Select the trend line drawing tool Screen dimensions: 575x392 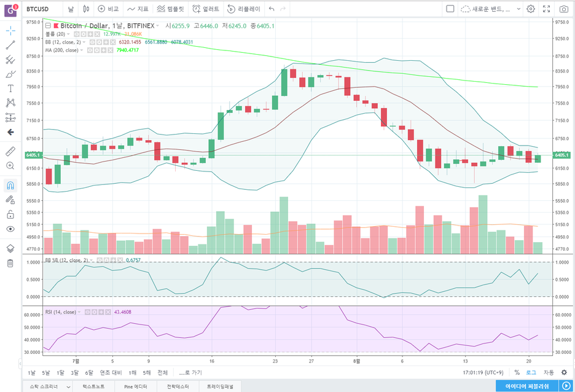tap(10, 45)
